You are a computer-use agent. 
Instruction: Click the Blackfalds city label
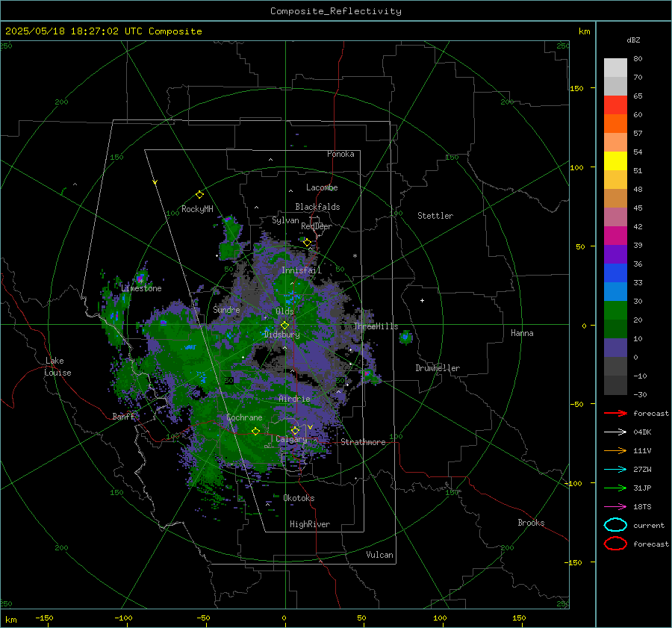[317, 207]
